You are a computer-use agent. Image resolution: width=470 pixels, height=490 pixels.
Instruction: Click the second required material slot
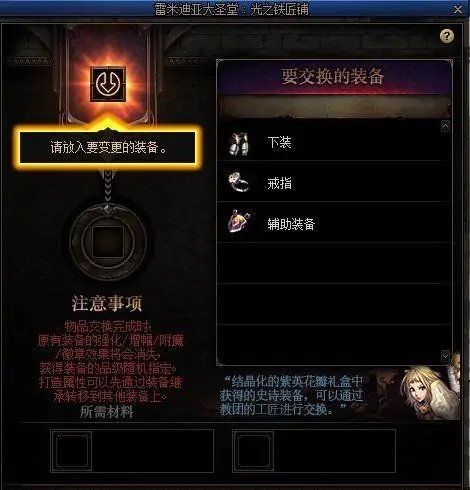pyautogui.click(x=253, y=451)
